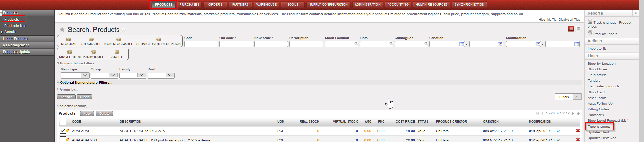Open the Catalogues field search magnifier
Image resolution: width=644 pixels, height=142 pixels.
[x=426, y=44]
